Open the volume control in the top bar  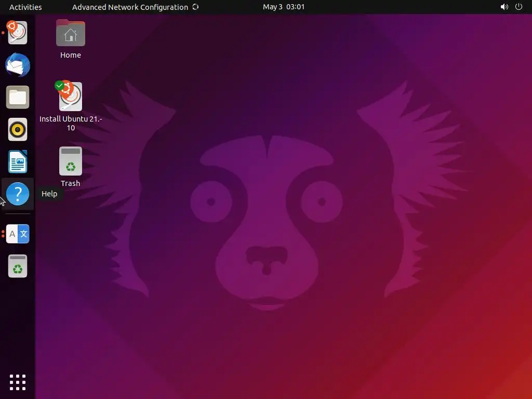pos(504,7)
